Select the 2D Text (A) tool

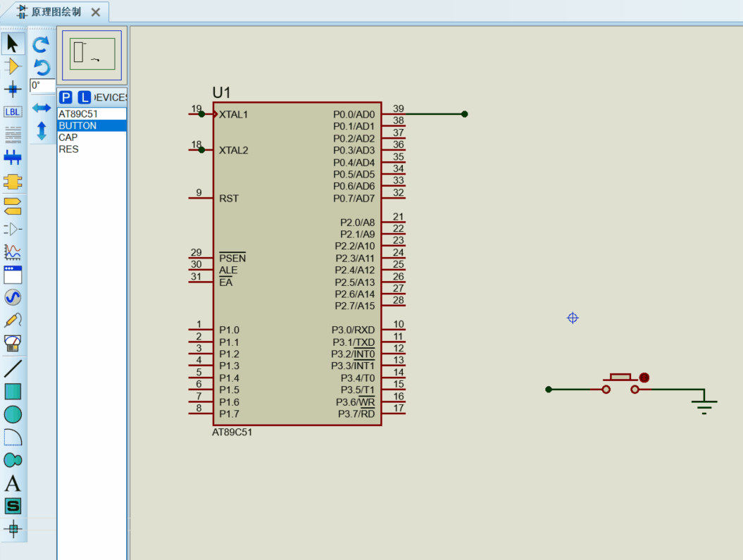[13, 483]
